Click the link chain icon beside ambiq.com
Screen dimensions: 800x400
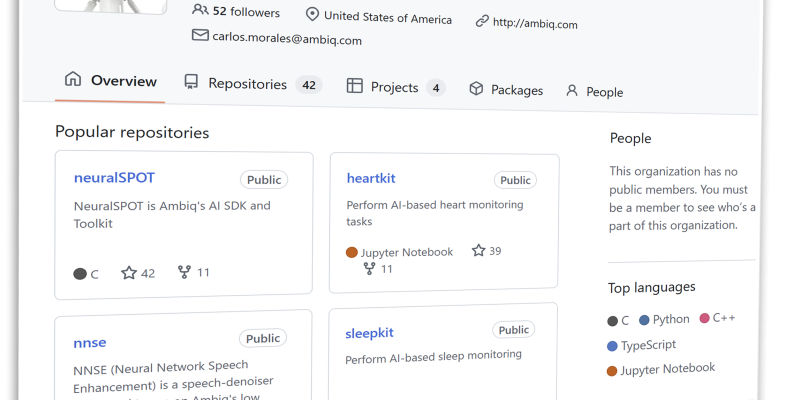click(x=482, y=20)
